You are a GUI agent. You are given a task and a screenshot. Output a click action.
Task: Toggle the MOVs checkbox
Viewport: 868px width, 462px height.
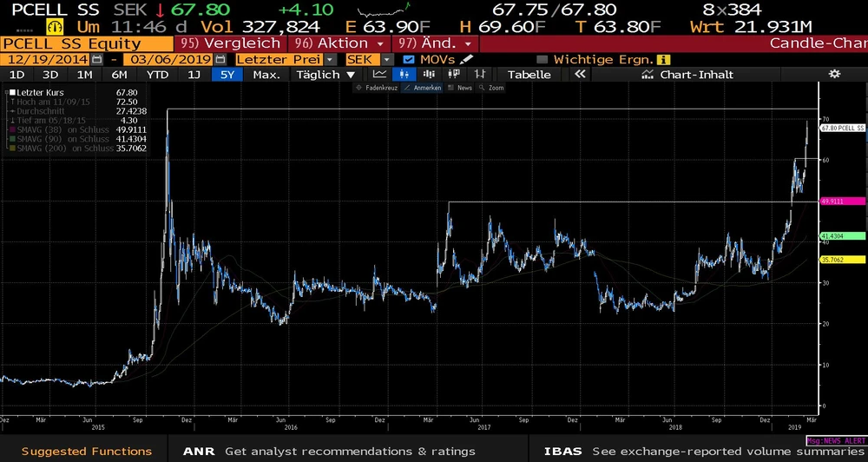410,59
